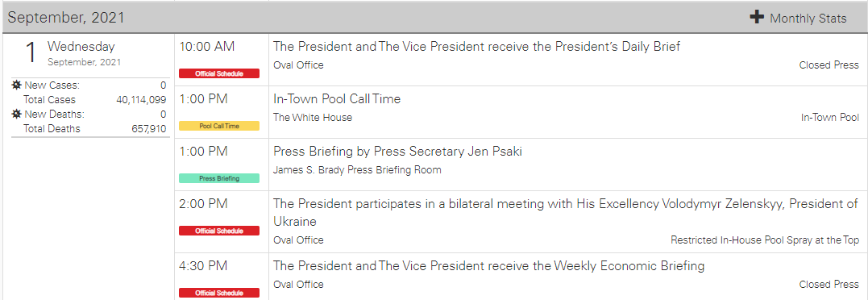Image resolution: width=868 pixels, height=300 pixels.
Task: Open the President's Daily Brief event
Action: tap(476, 47)
